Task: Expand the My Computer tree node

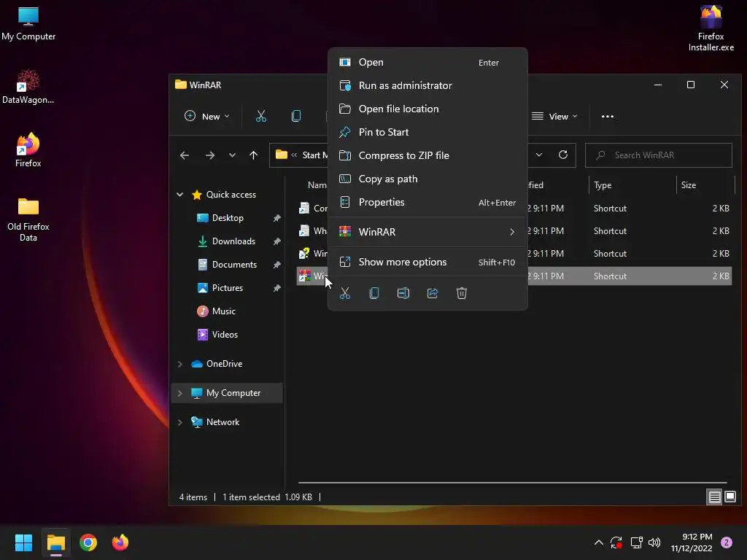Action: tap(180, 393)
